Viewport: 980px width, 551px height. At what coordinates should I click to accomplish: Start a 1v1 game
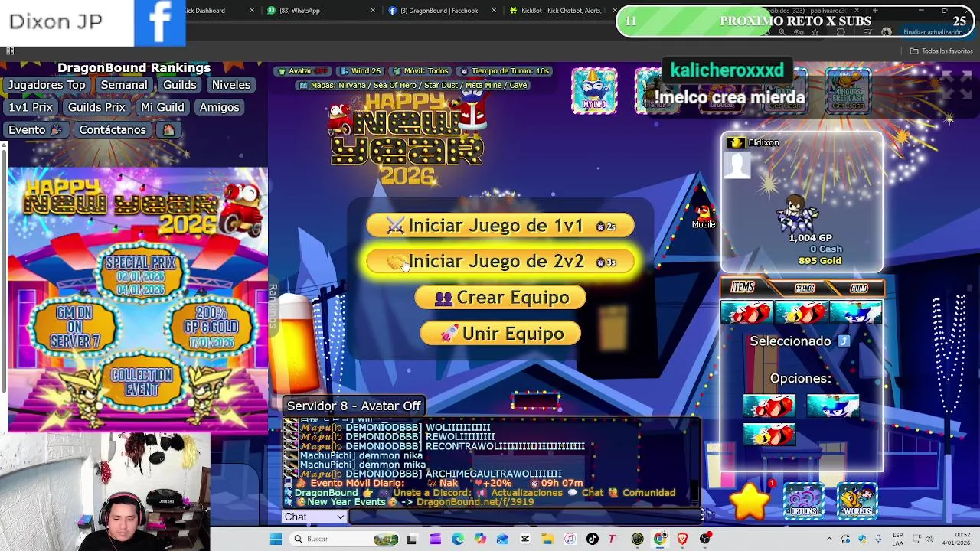tap(500, 226)
